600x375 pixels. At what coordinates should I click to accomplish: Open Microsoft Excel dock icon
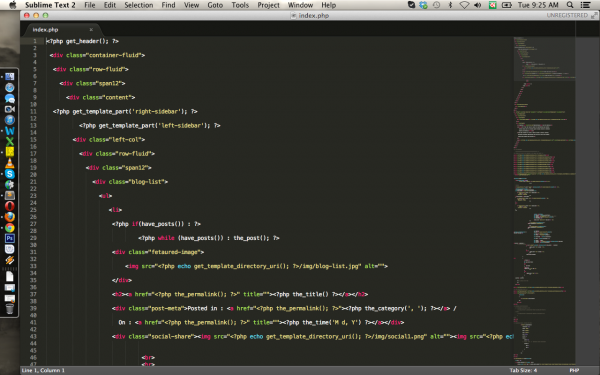point(10,142)
